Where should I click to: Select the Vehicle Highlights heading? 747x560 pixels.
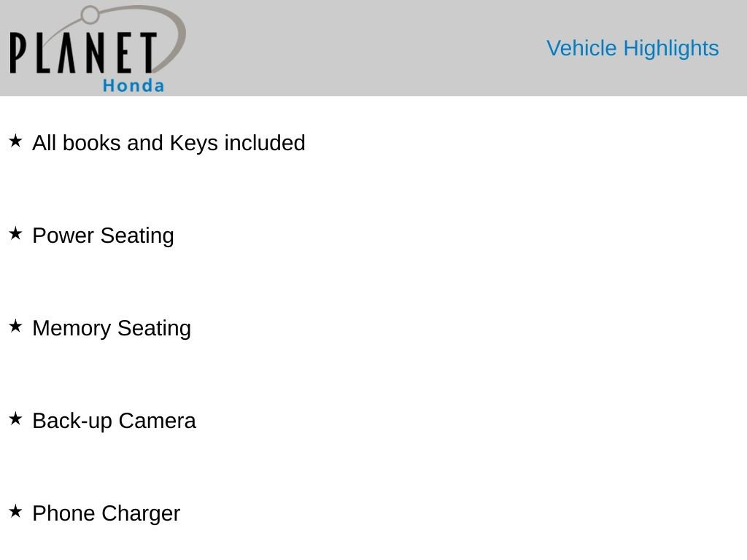point(632,49)
